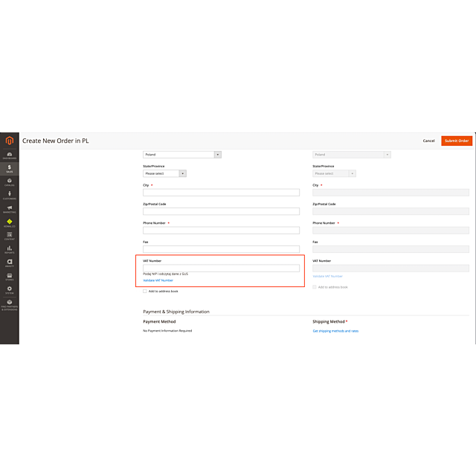Viewport: 476px width, 476px height.
Task: Open the Stores sidebar menu
Action: (x=10, y=277)
